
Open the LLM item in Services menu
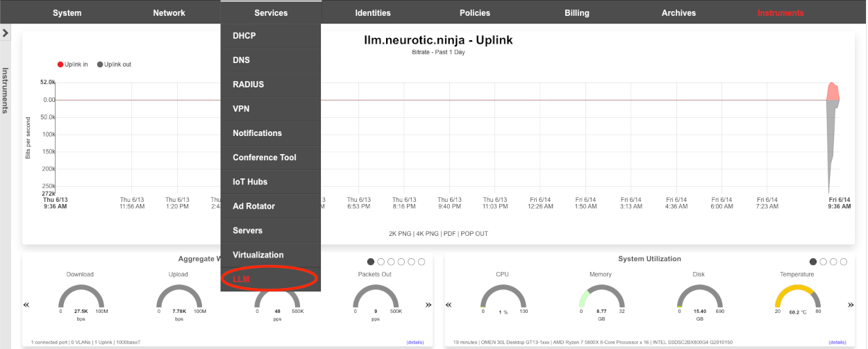(x=241, y=279)
